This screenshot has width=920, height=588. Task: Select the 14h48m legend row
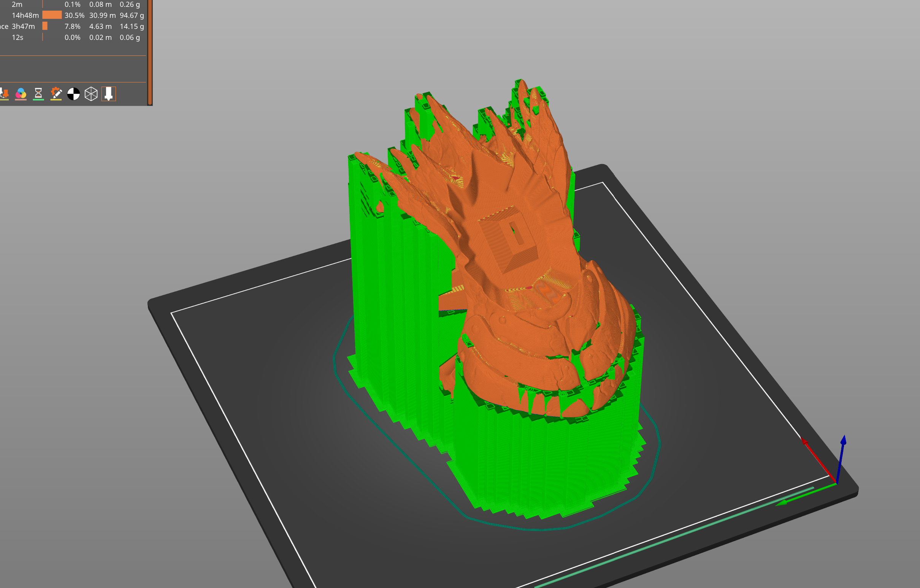(73, 15)
